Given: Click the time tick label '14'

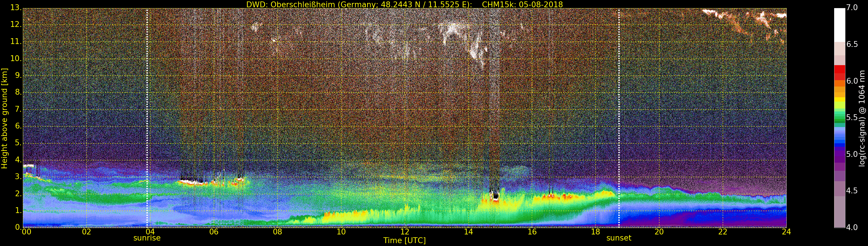Looking at the screenshot, I should (468, 232).
